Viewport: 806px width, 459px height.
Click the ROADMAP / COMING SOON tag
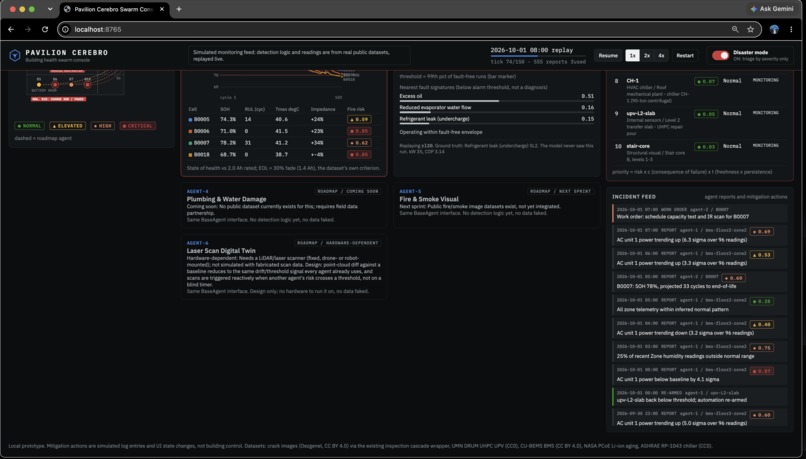(x=347, y=191)
